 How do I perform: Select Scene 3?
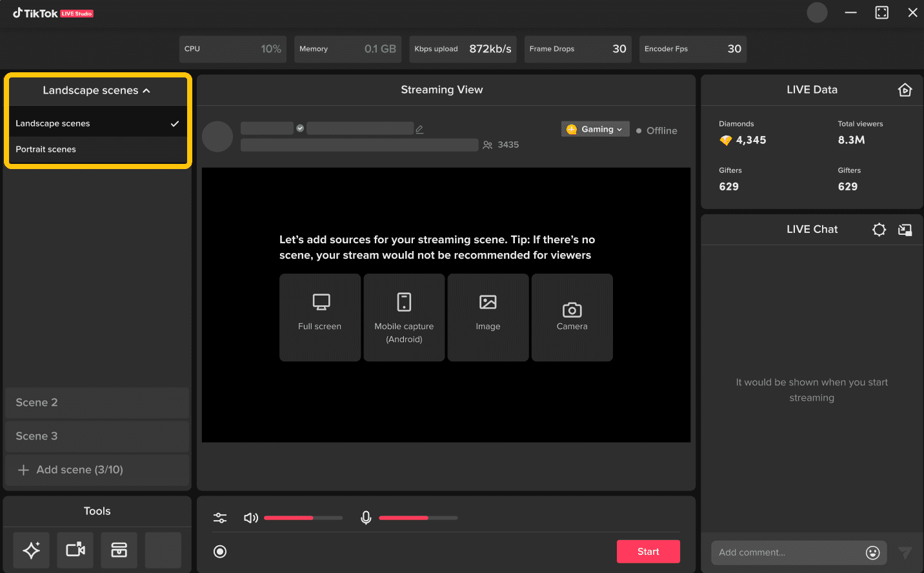pos(97,436)
